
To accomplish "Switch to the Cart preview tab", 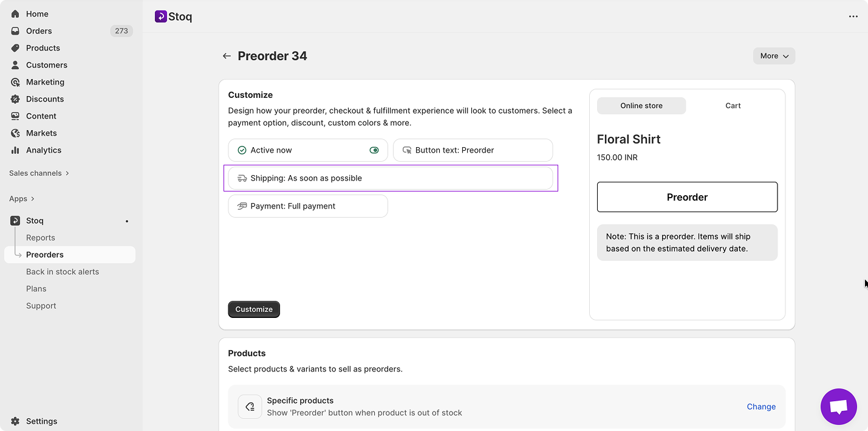I will [733, 106].
